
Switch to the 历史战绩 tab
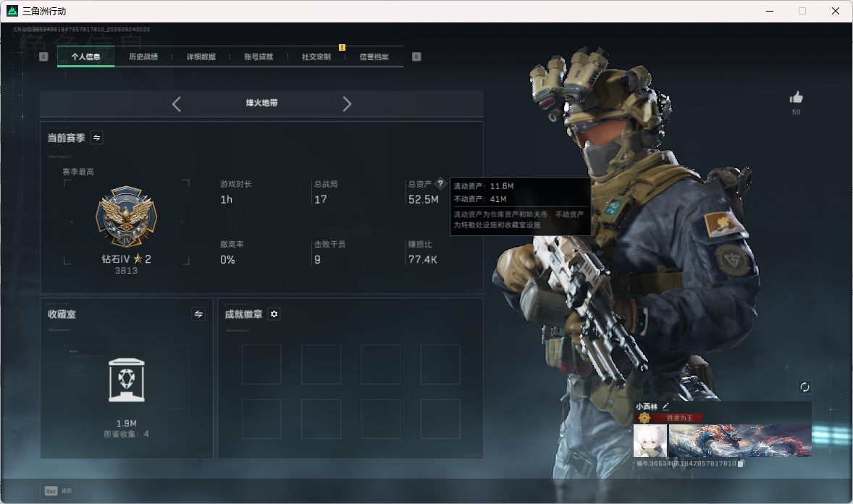pyautogui.click(x=143, y=56)
